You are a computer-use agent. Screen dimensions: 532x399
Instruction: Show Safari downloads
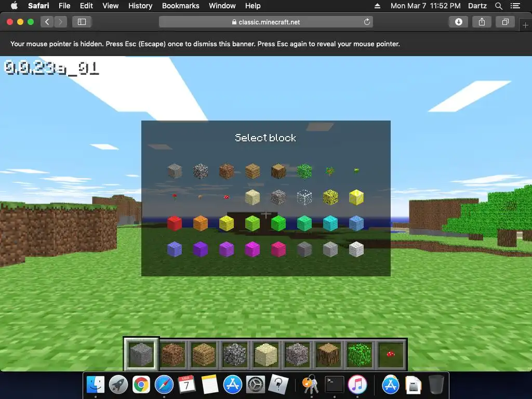[458, 22]
